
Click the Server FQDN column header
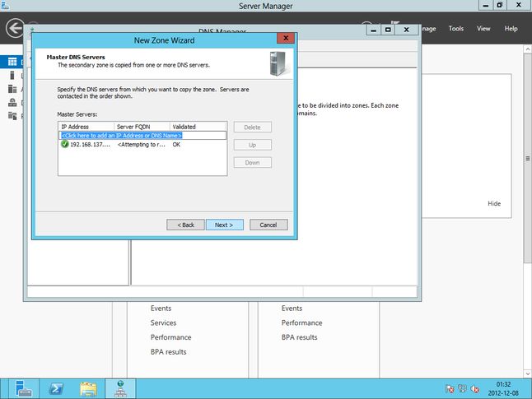(x=142, y=127)
